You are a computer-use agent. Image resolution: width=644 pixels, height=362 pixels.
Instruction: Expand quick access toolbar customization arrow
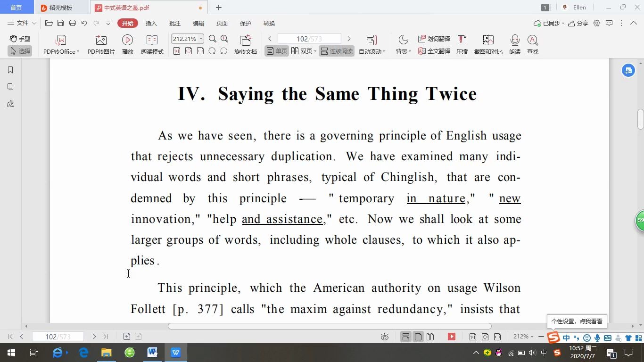coord(108,23)
